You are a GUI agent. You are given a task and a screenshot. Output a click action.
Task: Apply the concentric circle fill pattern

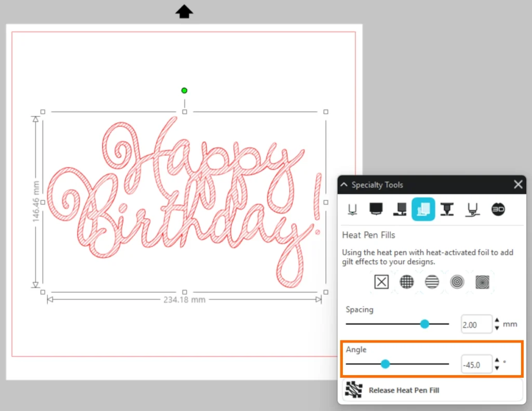457,282
